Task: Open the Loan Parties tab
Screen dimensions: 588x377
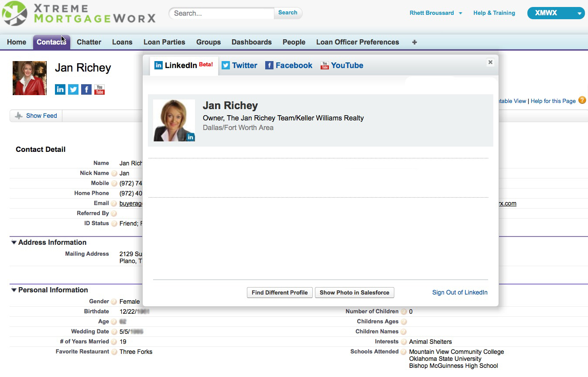Action: click(164, 42)
